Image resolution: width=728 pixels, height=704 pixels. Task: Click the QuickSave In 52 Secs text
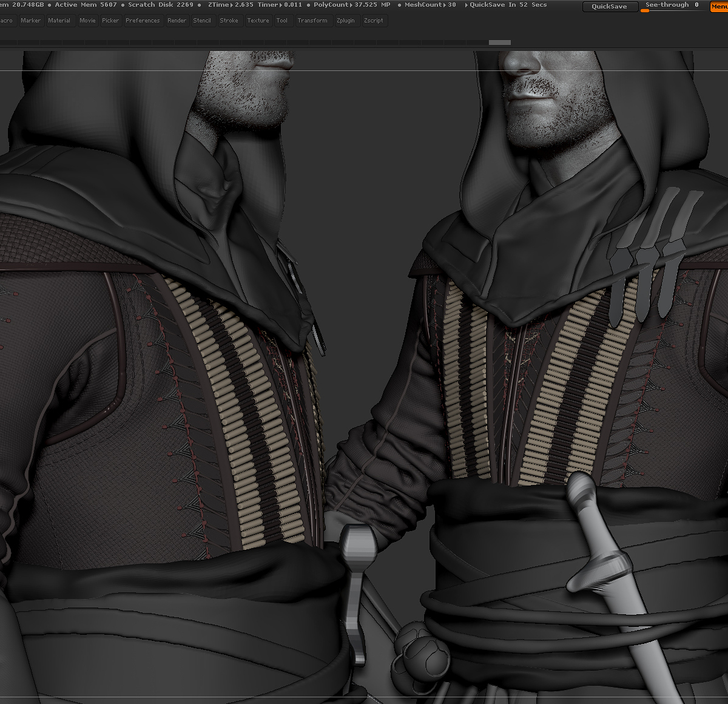point(508,5)
